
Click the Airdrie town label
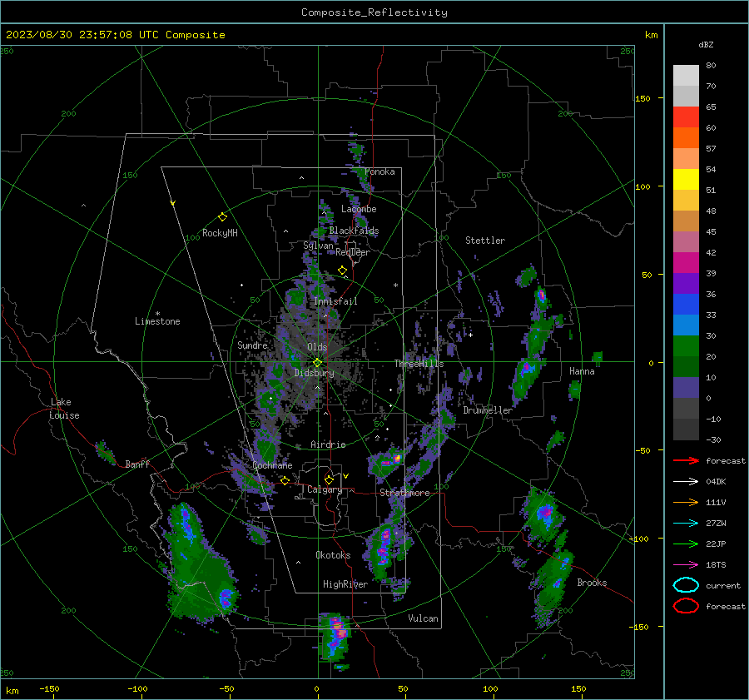[x=328, y=444]
